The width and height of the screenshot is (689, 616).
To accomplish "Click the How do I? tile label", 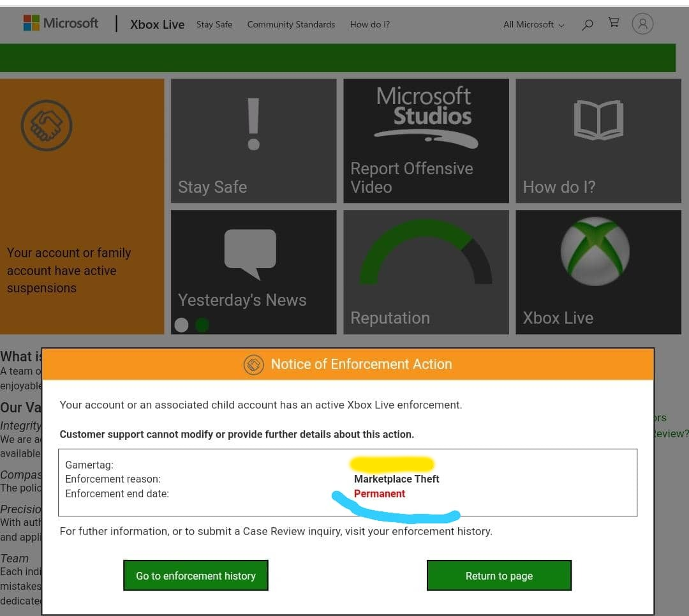I will tap(559, 187).
